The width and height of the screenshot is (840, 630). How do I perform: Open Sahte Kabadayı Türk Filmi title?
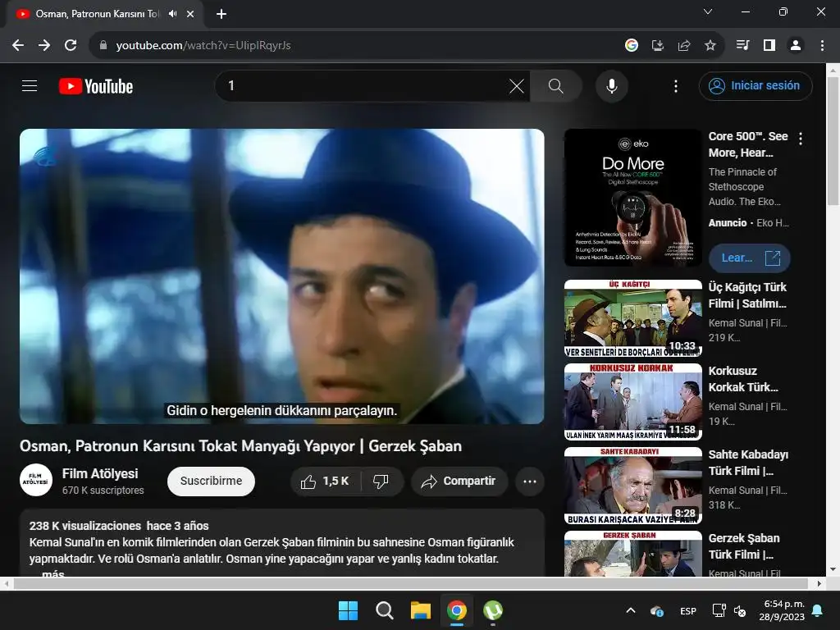pyautogui.click(x=748, y=463)
